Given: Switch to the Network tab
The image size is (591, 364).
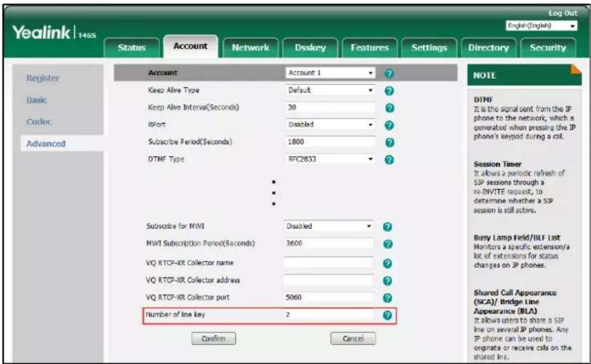Looking at the screenshot, I should point(250,48).
